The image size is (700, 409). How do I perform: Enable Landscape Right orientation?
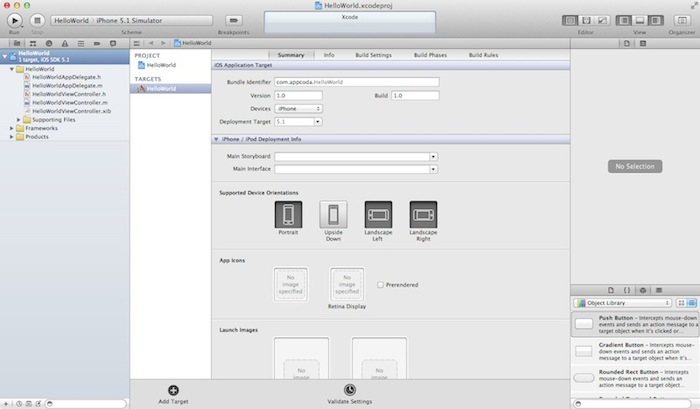click(423, 214)
